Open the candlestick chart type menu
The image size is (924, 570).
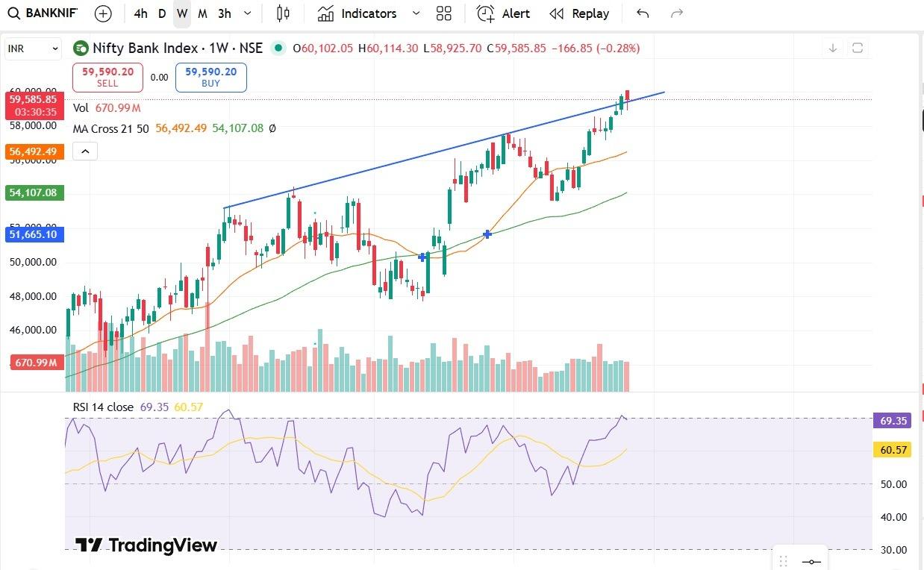(x=283, y=13)
